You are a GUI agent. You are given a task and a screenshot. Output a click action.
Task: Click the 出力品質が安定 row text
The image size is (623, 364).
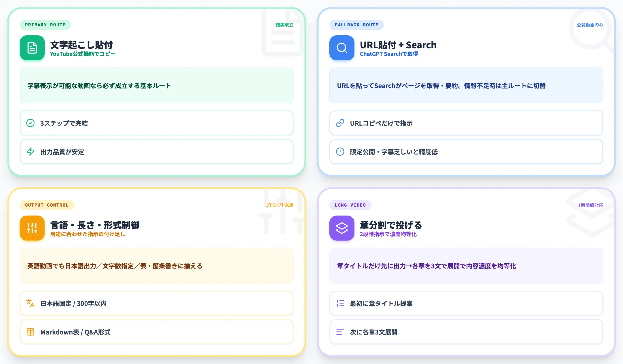[x=62, y=152]
